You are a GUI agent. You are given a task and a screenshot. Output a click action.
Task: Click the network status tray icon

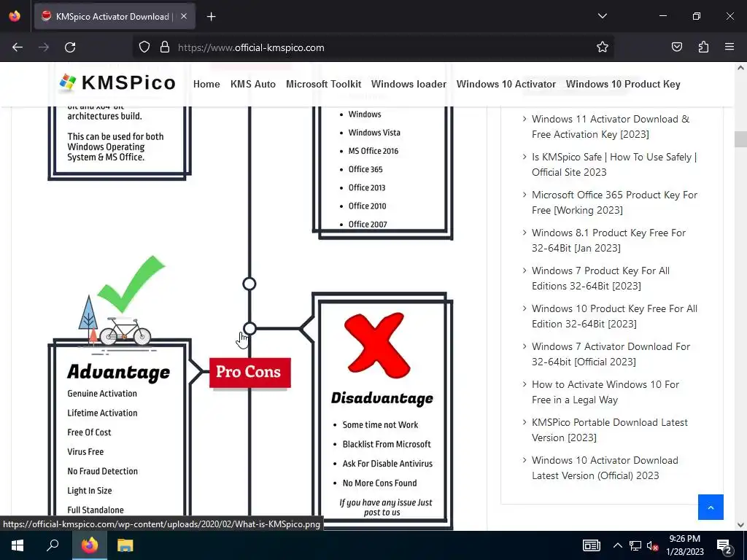pyautogui.click(x=635, y=545)
